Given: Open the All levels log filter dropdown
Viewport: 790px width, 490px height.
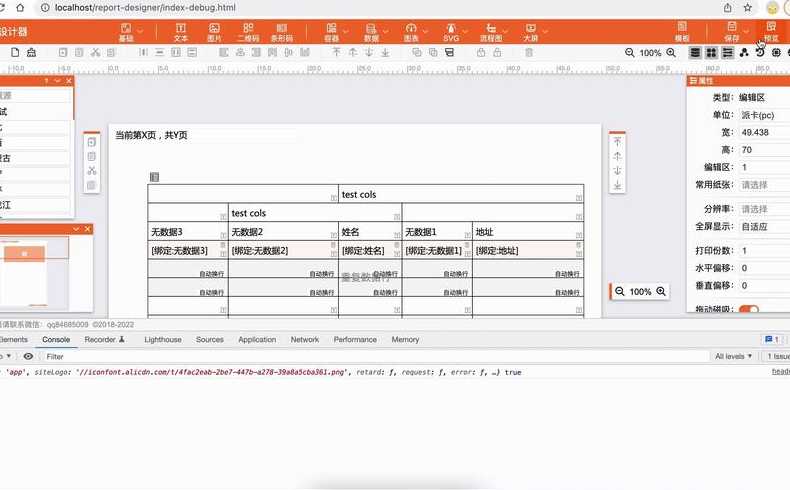Looking at the screenshot, I should pyautogui.click(x=733, y=356).
